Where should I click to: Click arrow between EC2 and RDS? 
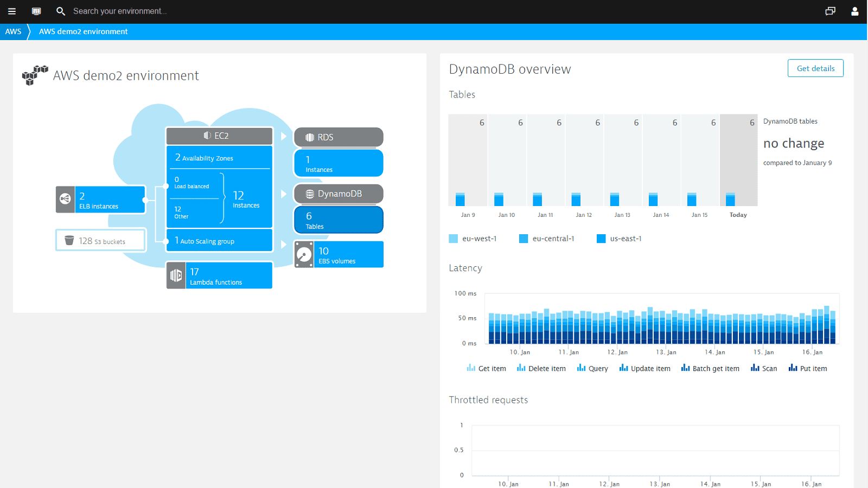click(x=283, y=136)
